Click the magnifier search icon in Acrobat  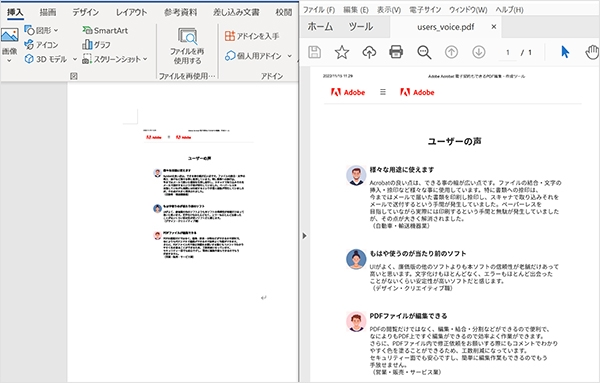tap(424, 52)
